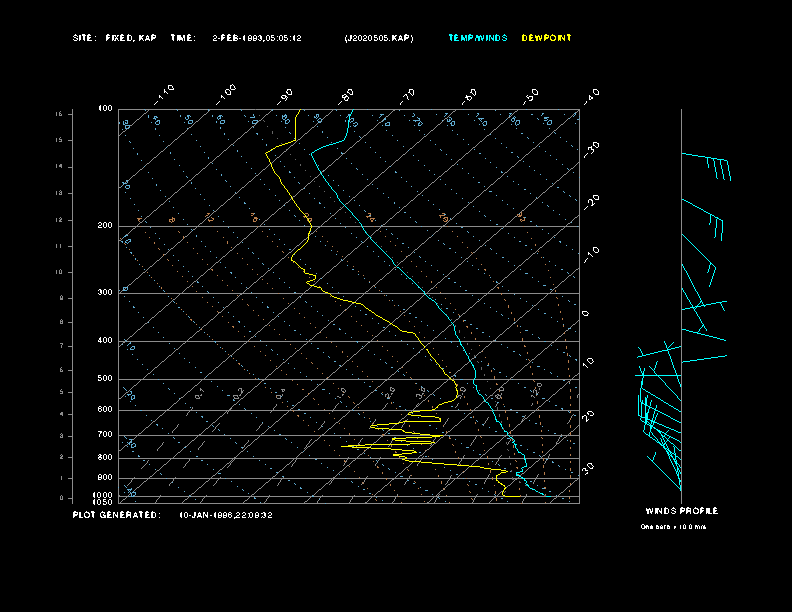
Task: Click the generated date 10-JAN-1996,22:08:32
Action: (226, 515)
